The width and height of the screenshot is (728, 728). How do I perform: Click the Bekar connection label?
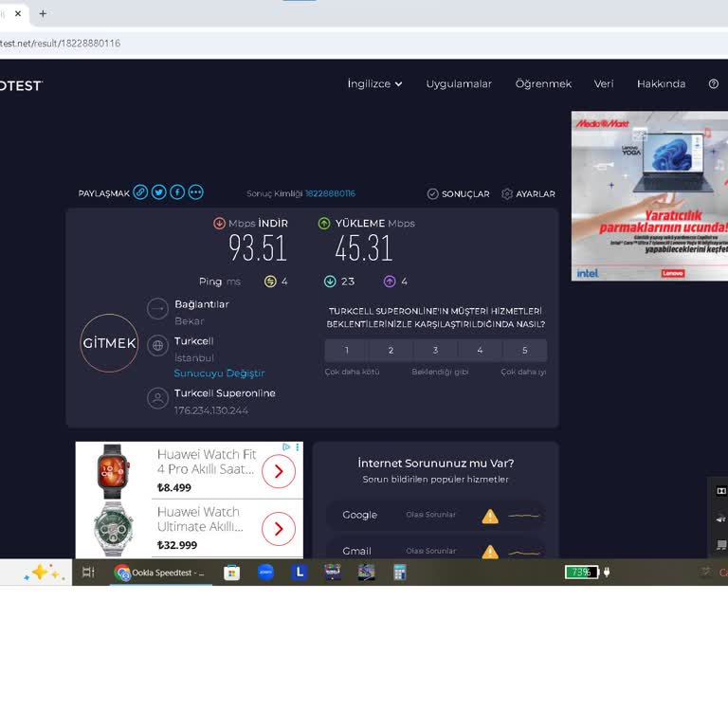tap(189, 321)
